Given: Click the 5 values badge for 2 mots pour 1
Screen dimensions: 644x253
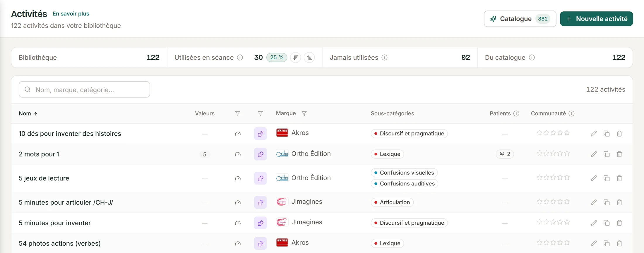Looking at the screenshot, I should click(205, 154).
